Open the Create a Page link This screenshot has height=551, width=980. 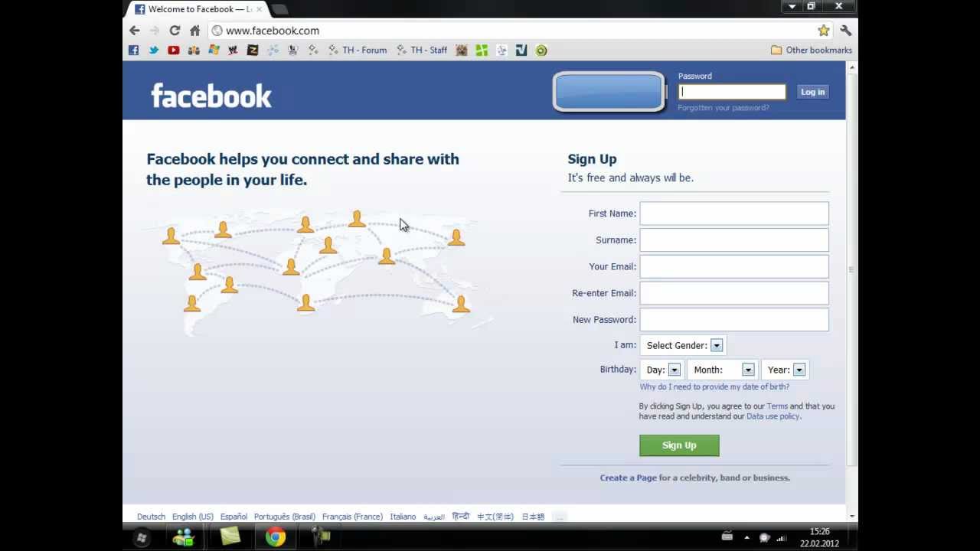[x=629, y=478]
